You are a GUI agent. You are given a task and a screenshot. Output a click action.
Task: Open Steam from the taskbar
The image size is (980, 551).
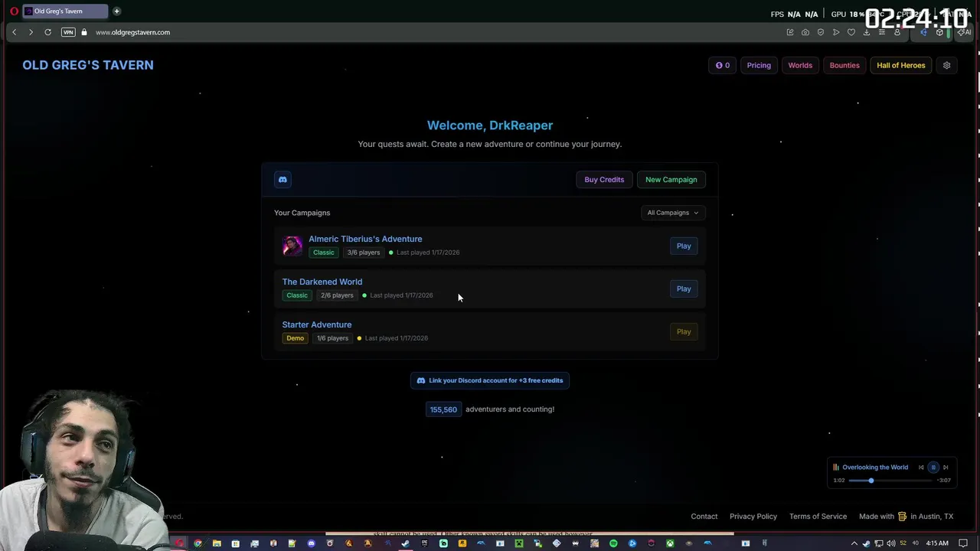[405, 543]
